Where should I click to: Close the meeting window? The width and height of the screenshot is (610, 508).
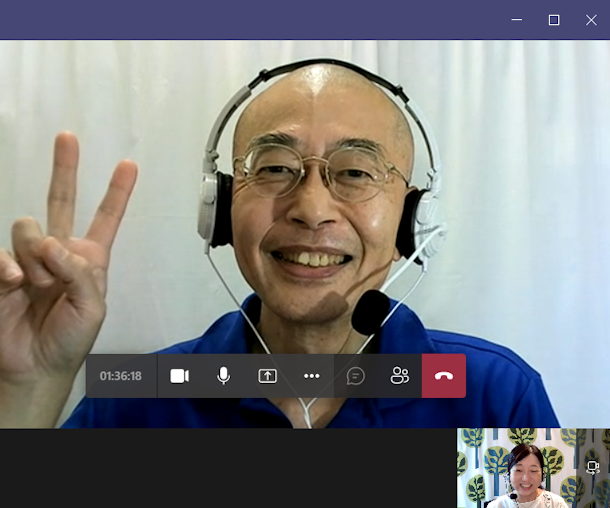[x=591, y=20]
